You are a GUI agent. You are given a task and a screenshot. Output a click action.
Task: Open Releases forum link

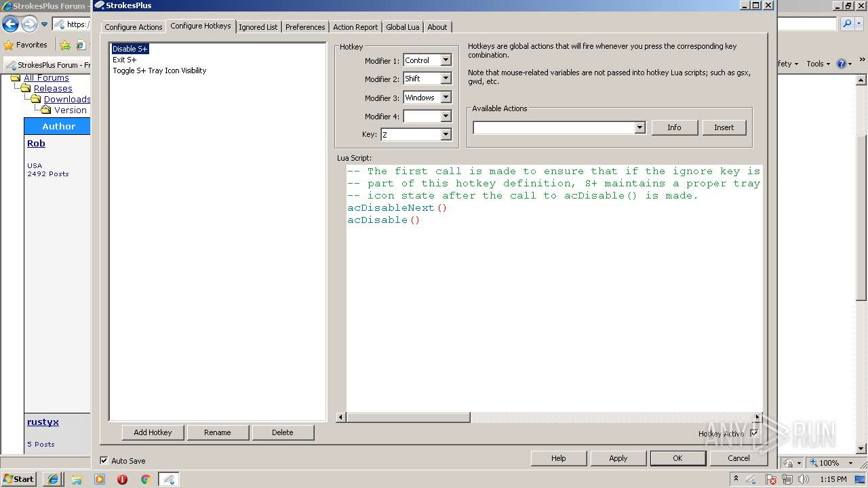[x=53, y=89]
